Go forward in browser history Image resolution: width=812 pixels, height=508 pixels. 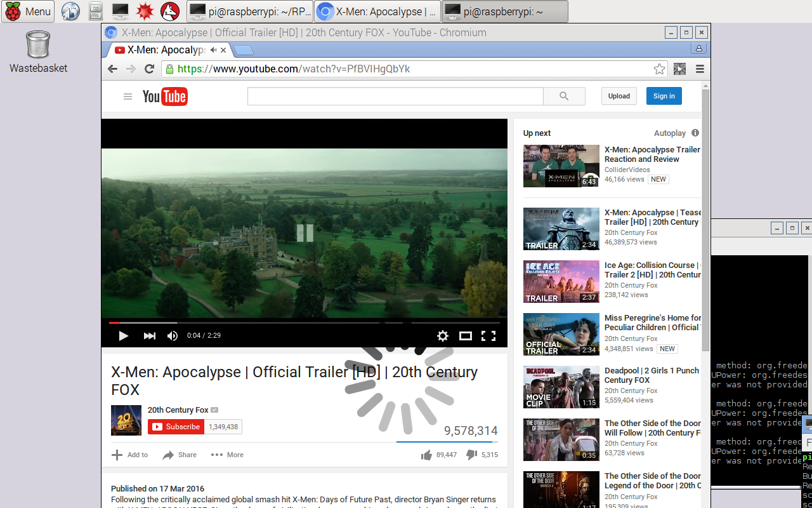131,69
